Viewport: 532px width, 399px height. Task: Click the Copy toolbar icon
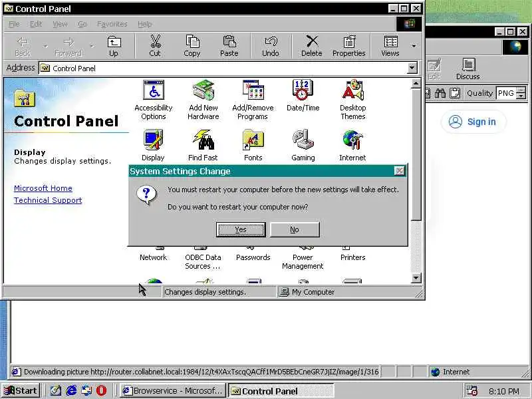click(192, 46)
